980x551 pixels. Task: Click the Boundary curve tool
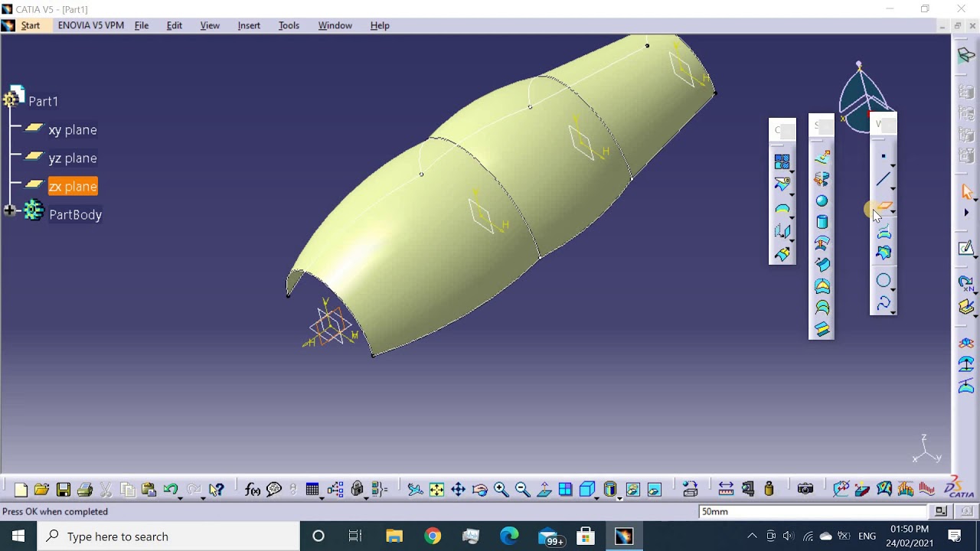(782, 209)
